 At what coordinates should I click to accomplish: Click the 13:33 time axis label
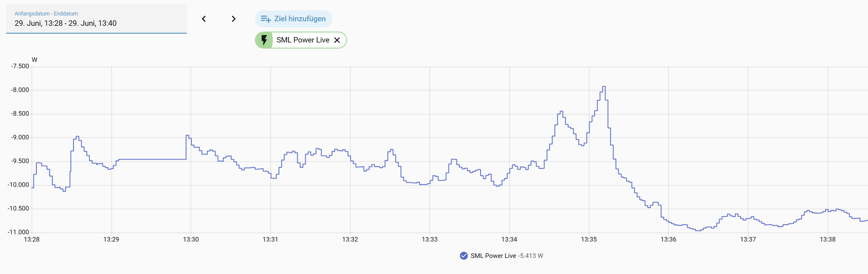pos(430,239)
